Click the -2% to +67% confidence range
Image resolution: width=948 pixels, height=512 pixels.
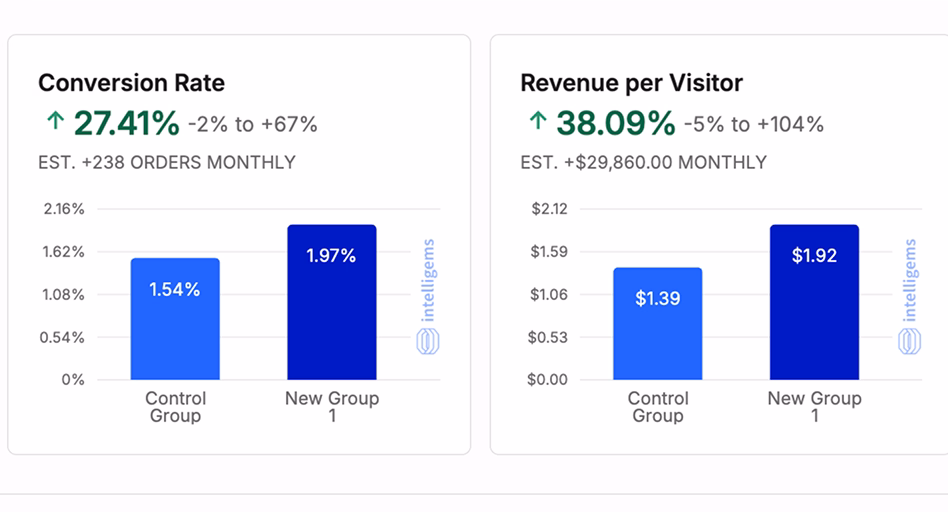(253, 125)
